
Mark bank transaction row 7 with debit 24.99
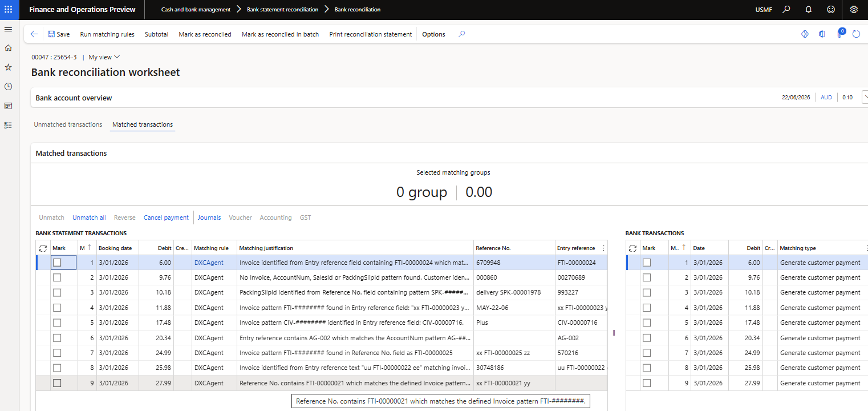pyautogui.click(x=647, y=353)
